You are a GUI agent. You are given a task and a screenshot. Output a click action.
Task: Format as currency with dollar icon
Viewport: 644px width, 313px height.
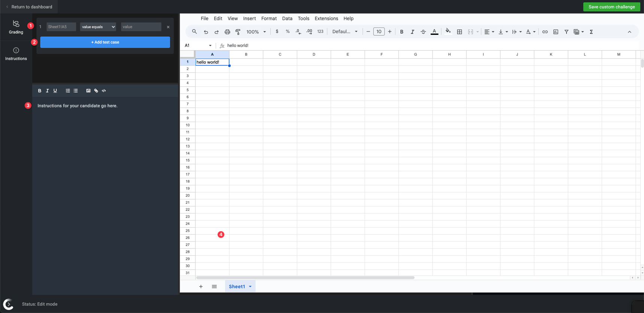[x=277, y=32]
